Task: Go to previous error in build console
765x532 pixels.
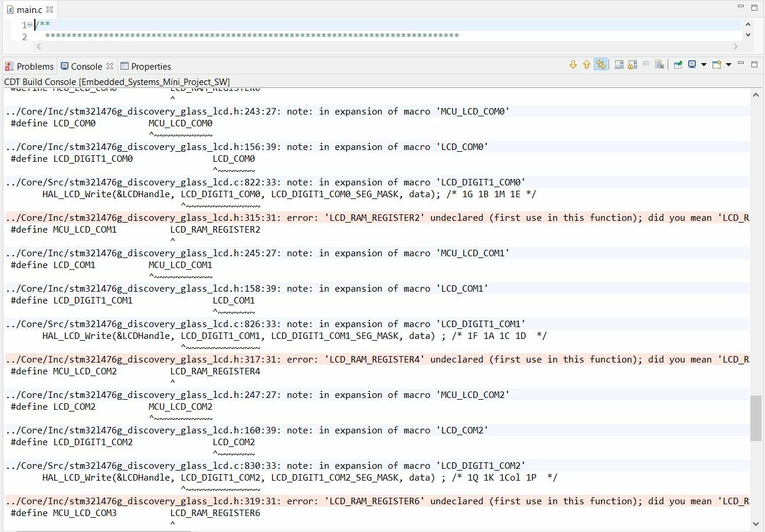Action: tap(586, 65)
